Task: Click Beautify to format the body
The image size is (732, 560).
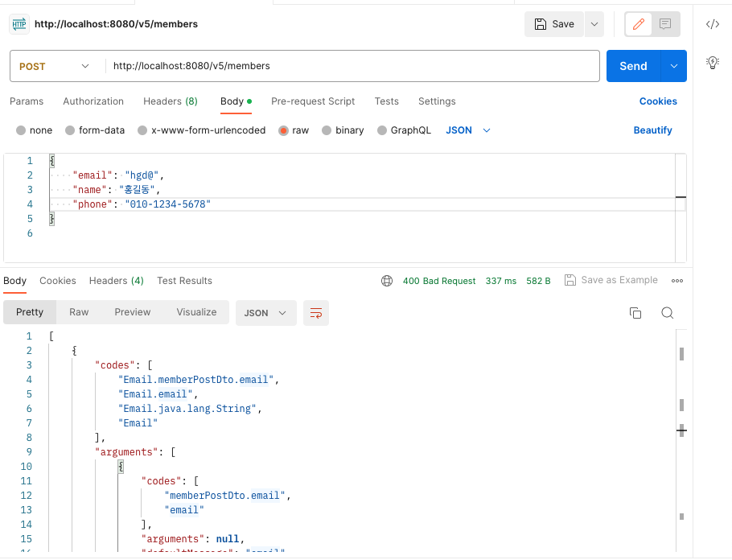Action: point(652,130)
